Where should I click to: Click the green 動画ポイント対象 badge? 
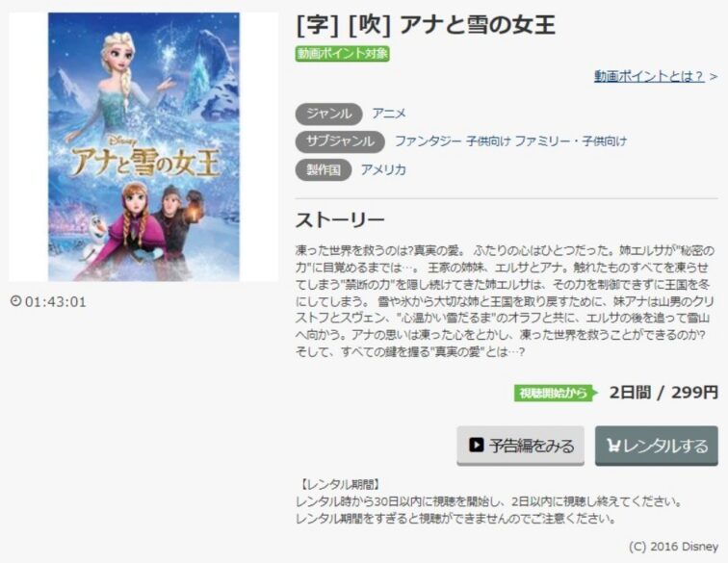point(342,54)
